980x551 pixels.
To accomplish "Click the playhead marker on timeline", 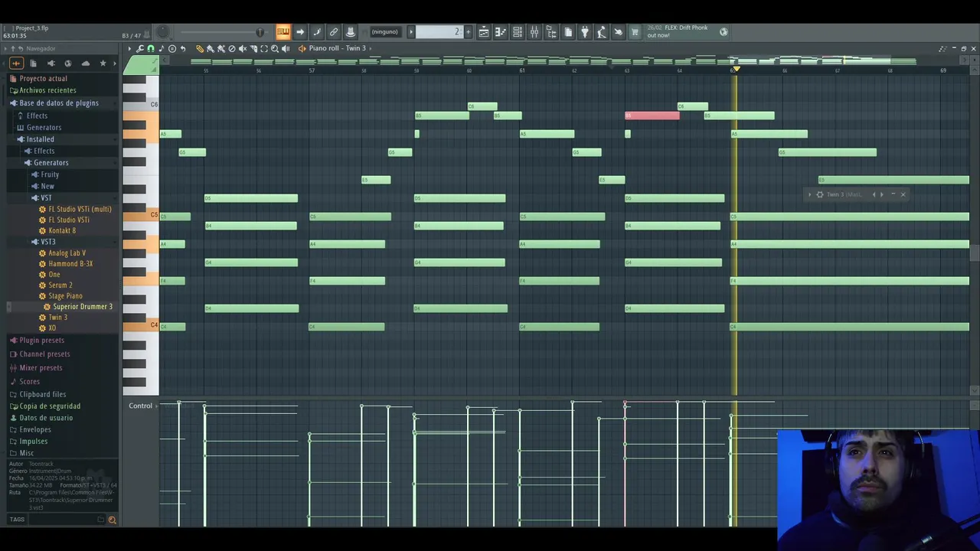I will click(x=736, y=70).
